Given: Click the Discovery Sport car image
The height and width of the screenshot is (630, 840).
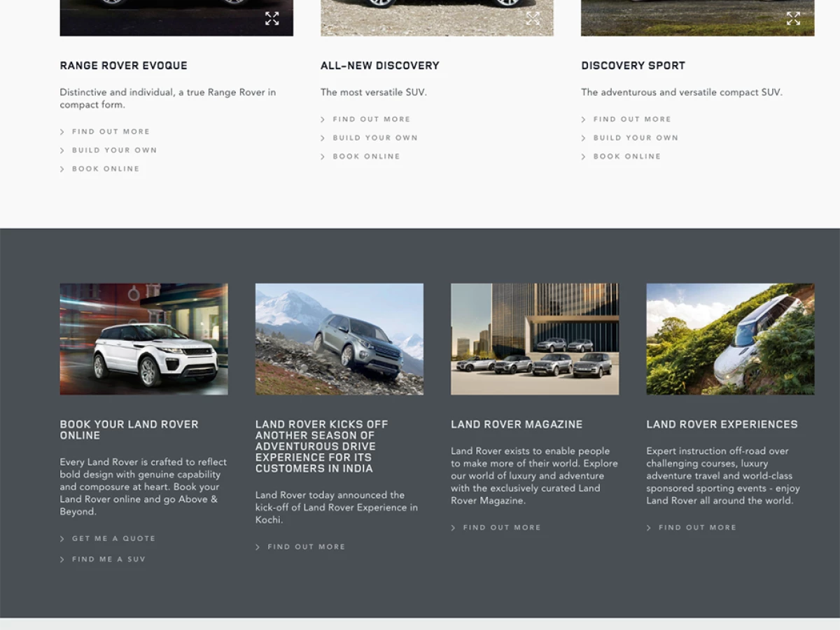Looking at the screenshot, I should pyautogui.click(x=698, y=17).
